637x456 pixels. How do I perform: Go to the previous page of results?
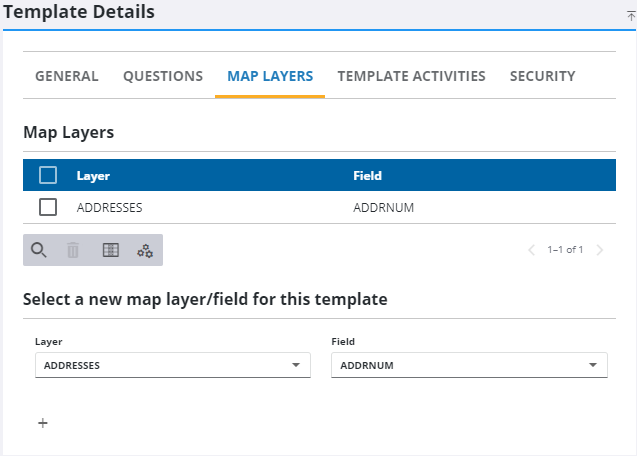click(532, 250)
